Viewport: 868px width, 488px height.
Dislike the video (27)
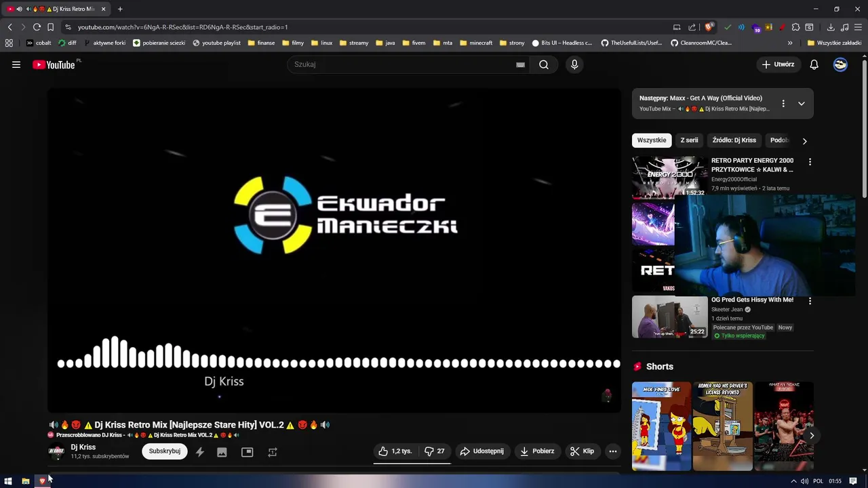click(x=435, y=451)
